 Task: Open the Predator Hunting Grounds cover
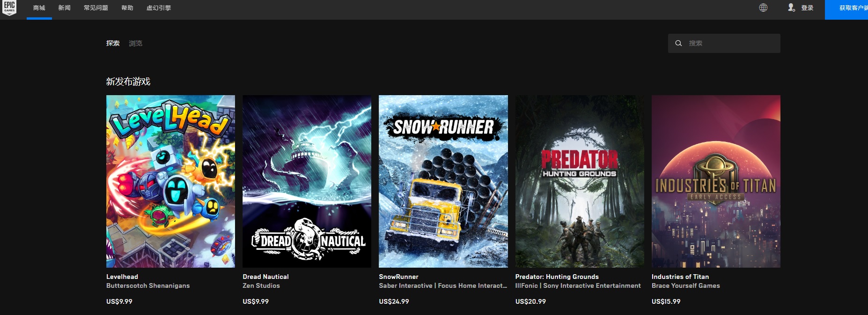pyautogui.click(x=580, y=181)
